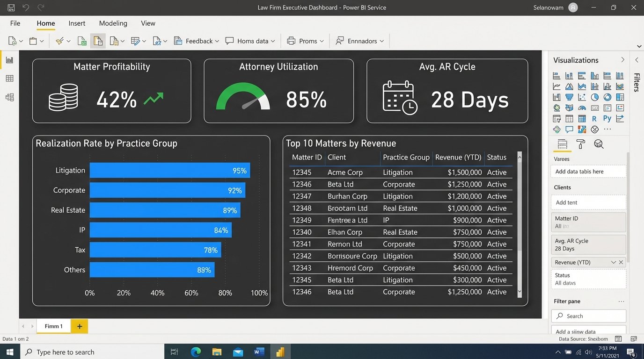The image size is (644, 359).
Task: Select the stacked bar chart visual
Action: click(556, 75)
